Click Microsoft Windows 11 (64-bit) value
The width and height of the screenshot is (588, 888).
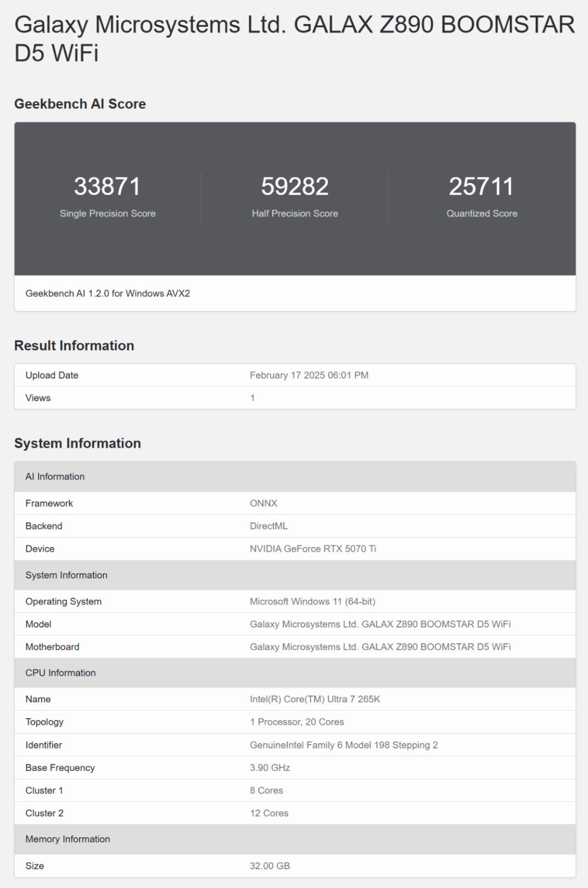pos(313,601)
